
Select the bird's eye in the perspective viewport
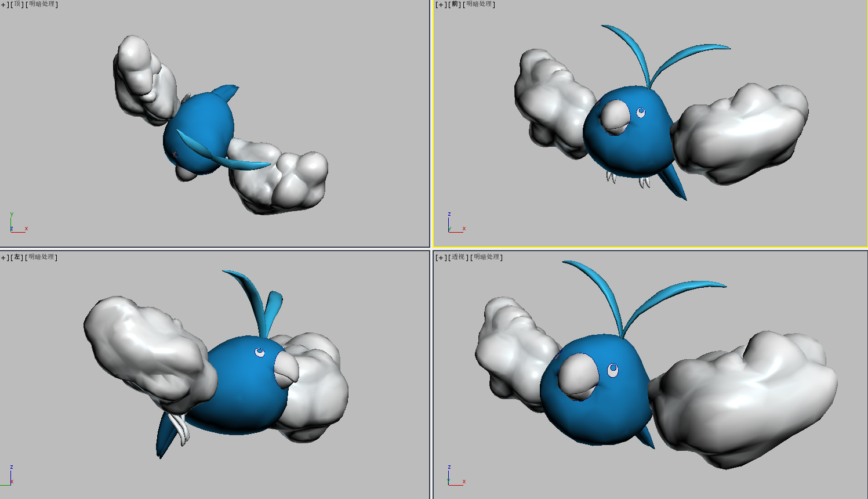pos(613,370)
